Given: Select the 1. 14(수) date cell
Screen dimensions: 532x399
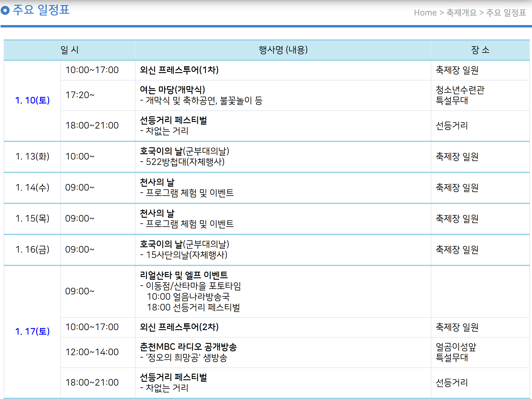Looking at the screenshot, I should [32, 188].
